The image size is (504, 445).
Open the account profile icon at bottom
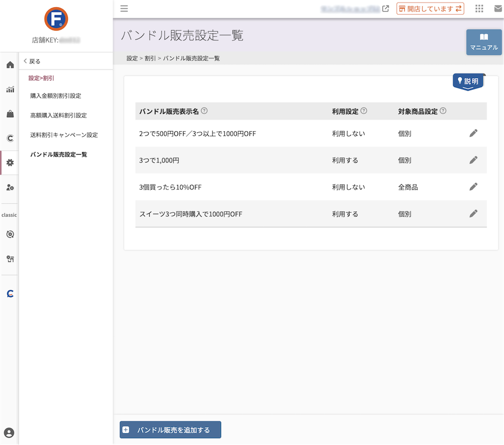coord(9,433)
